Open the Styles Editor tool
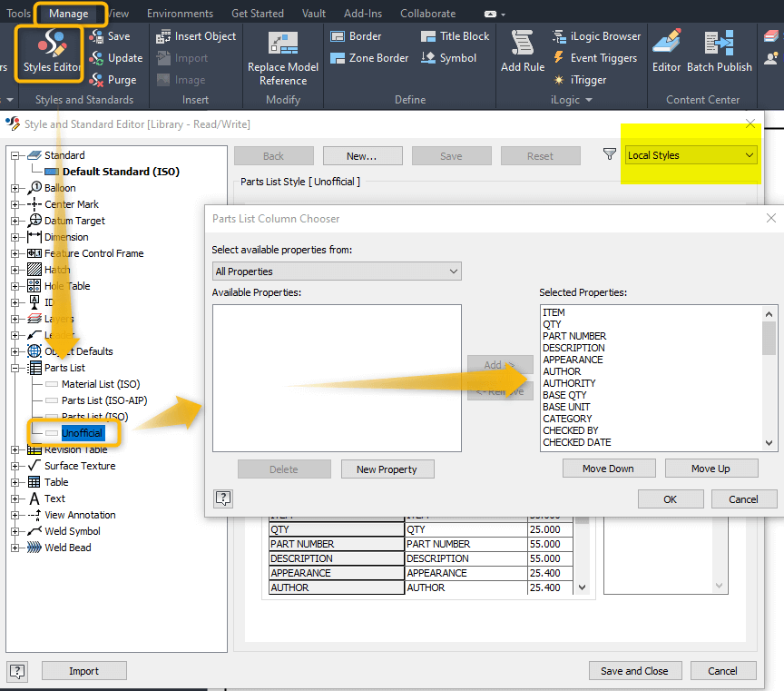This screenshot has width=784, height=691. click(x=51, y=52)
